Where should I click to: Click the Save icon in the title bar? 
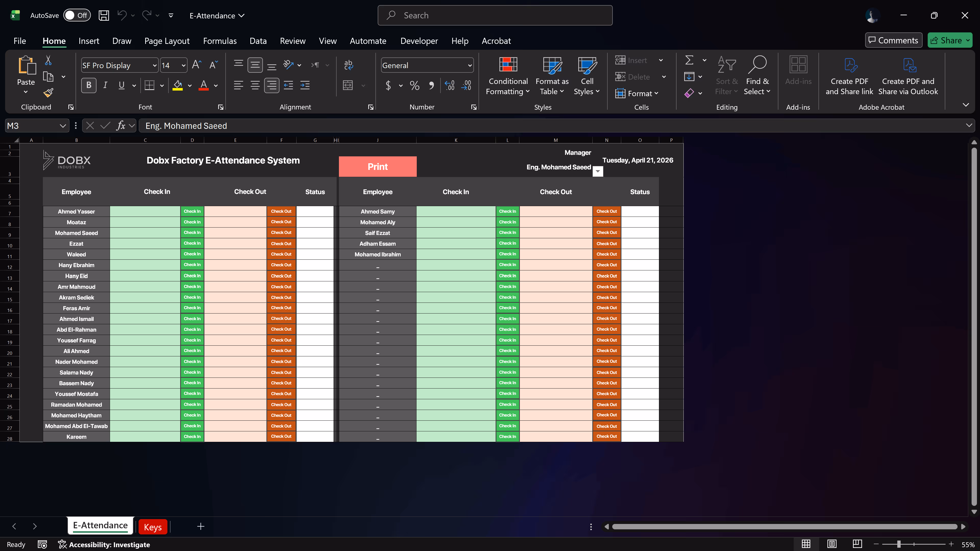(x=104, y=16)
